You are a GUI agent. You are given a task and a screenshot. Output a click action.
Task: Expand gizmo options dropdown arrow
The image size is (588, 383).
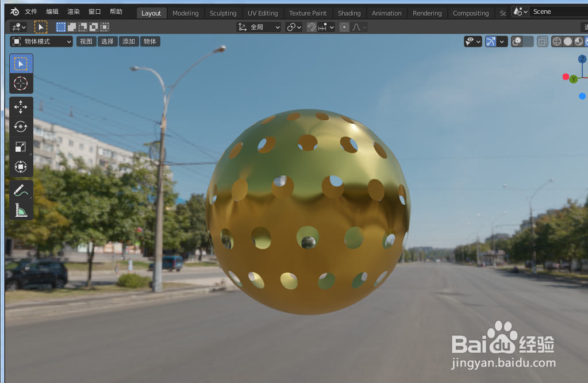(x=502, y=41)
